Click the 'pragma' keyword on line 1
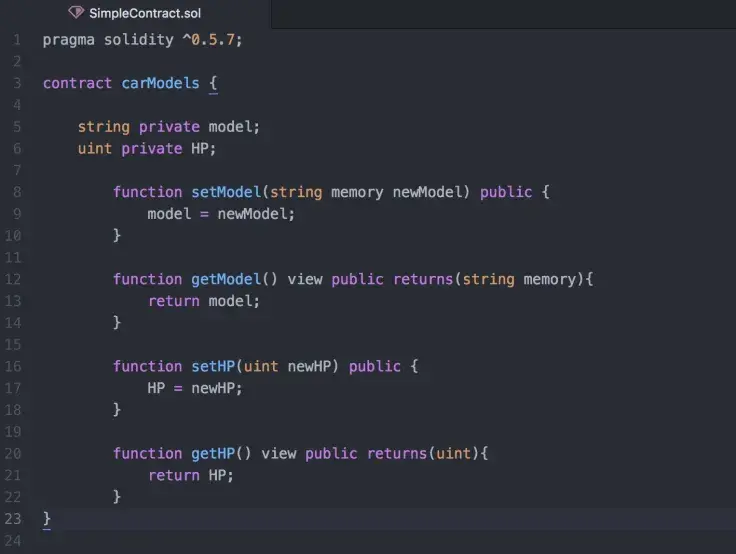This screenshot has width=736, height=554. coord(69,40)
